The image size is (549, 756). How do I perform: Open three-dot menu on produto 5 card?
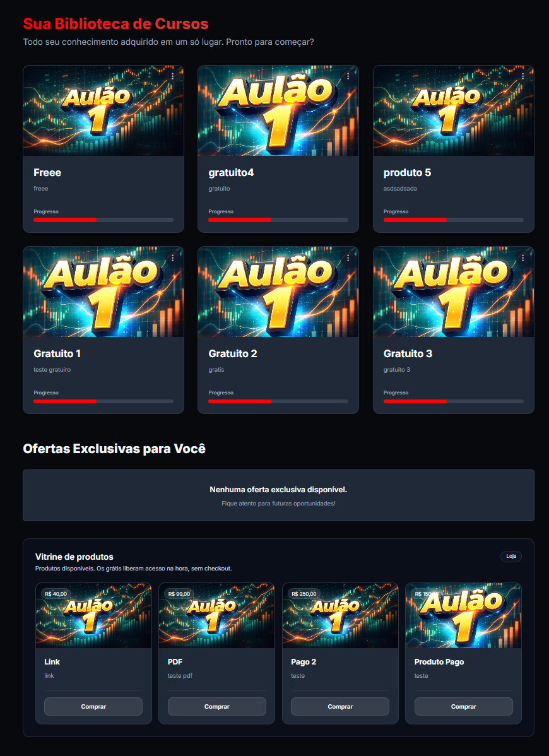[x=523, y=76]
